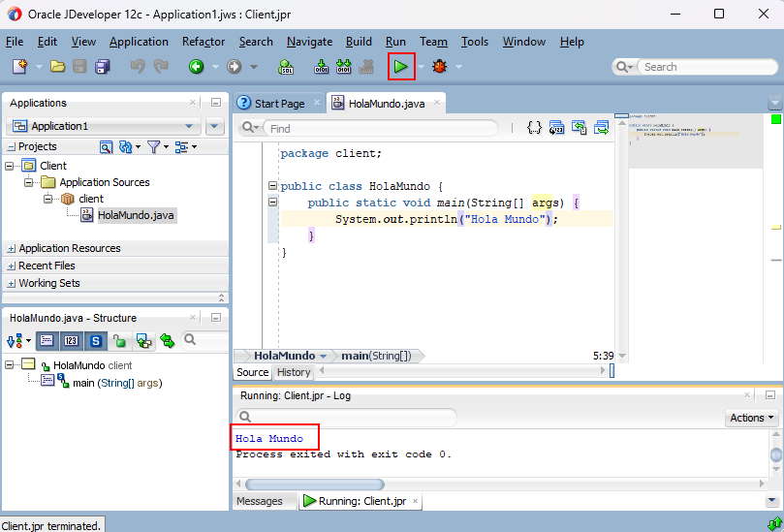
Task: Collapse the Application Sources folder
Action: 28,182
